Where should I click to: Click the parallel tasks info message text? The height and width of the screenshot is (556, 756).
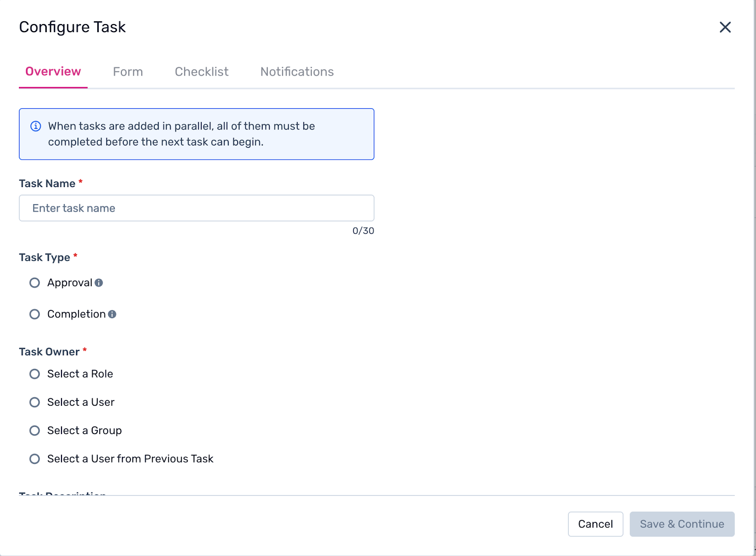tap(181, 134)
